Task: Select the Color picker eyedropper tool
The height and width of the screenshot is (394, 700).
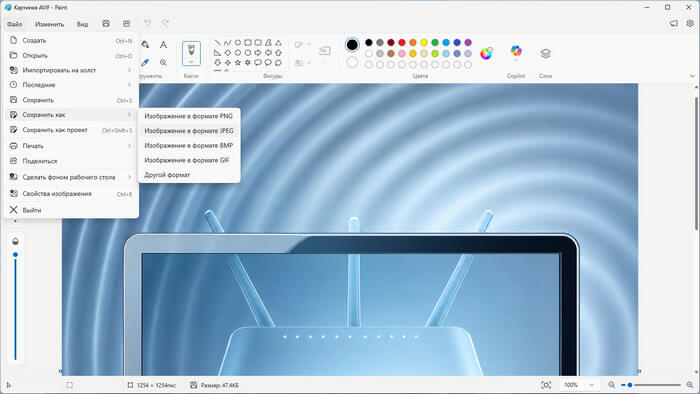Action: point(145,62)
